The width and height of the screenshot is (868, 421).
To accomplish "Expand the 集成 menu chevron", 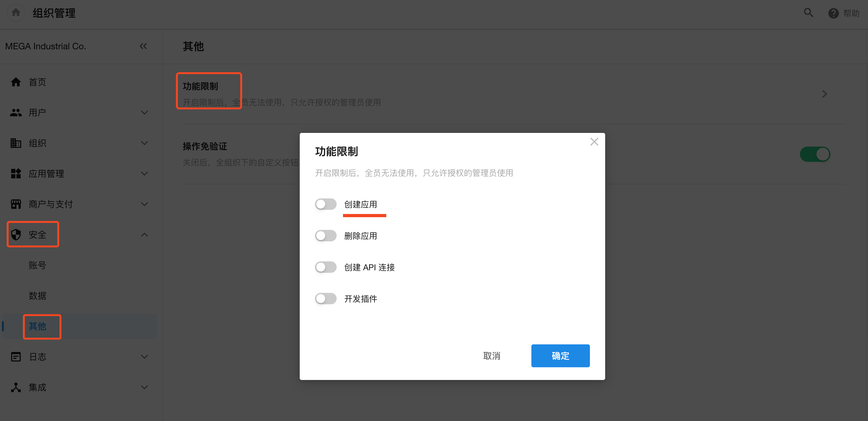I will (x=144, y=387).
